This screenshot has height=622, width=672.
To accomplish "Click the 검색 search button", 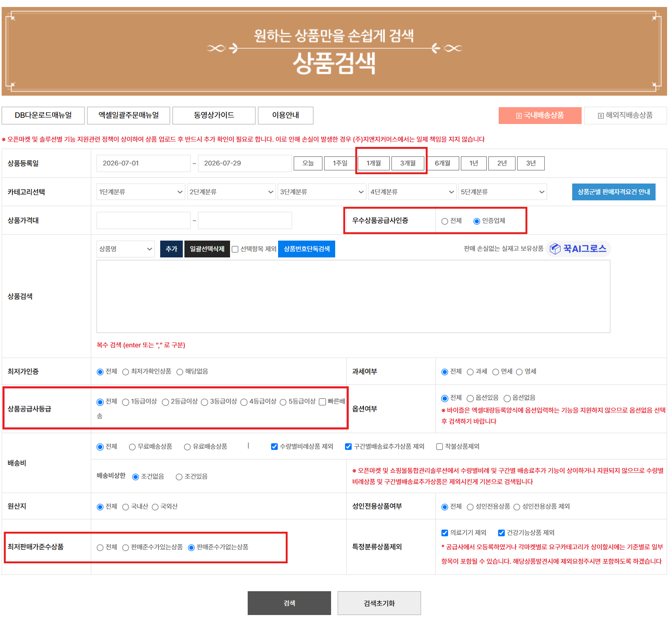I will [x=289, y=603].
